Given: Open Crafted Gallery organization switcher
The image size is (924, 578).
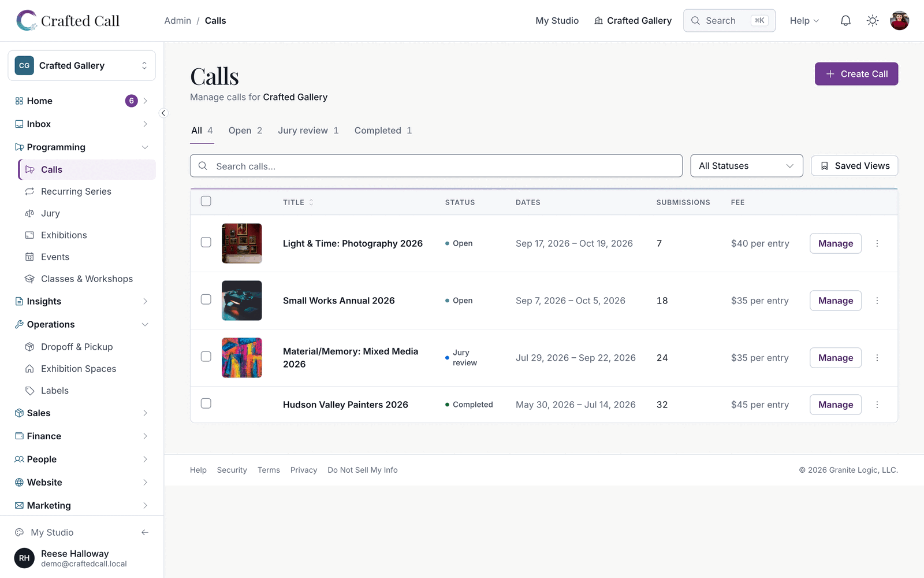Looking at the screenshot, I should tap(82, 66).
